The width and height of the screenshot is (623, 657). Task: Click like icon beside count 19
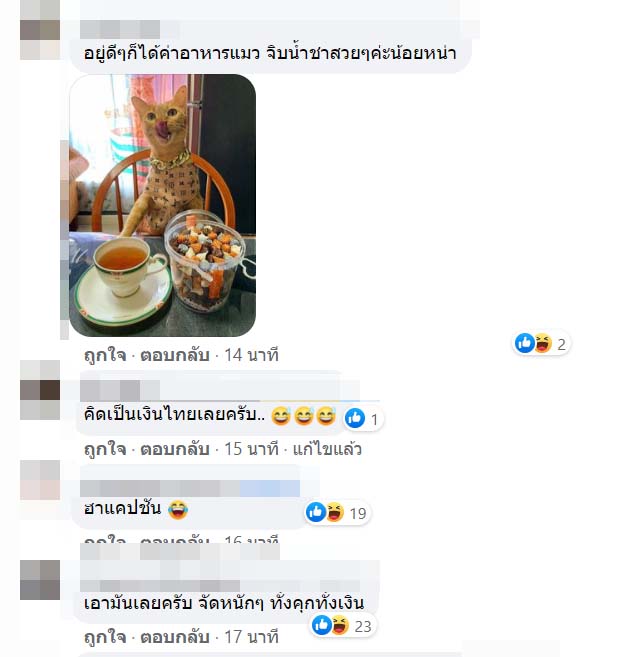click(316, 512)
